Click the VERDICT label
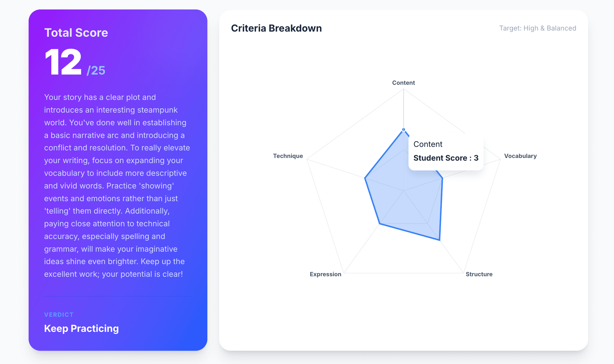The height and width of the screenshot is (364, 614). (x=59, y=315)
